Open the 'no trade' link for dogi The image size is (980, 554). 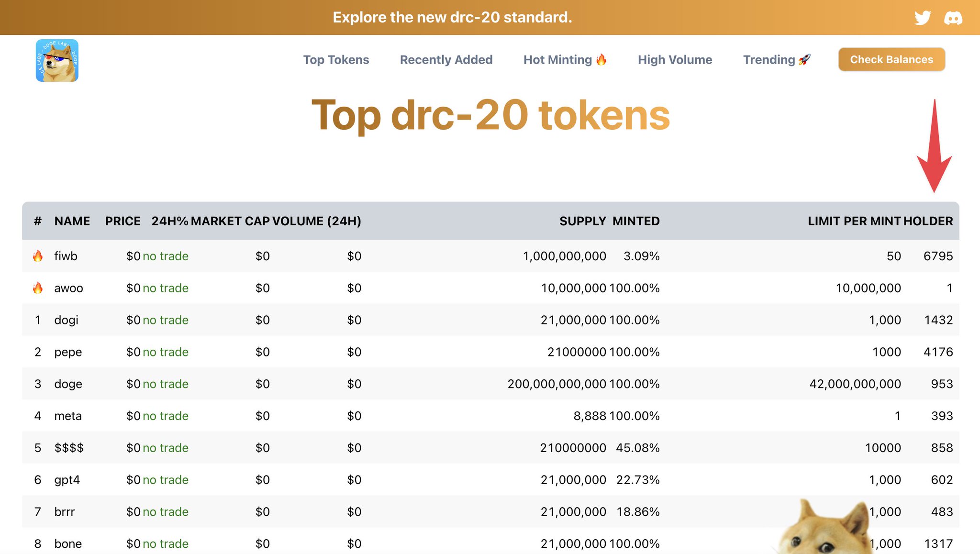pyautogui.click(x=165, y=320)
